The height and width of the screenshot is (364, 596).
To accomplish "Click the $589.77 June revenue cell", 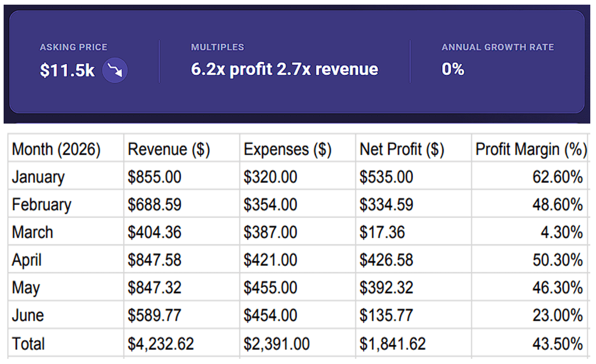I will click(x=182, y=315).
